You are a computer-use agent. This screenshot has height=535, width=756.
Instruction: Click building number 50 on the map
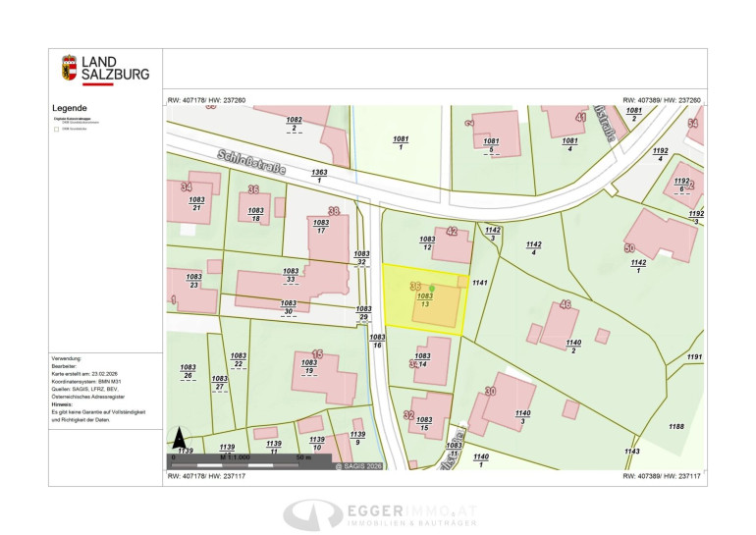point(629,248)
